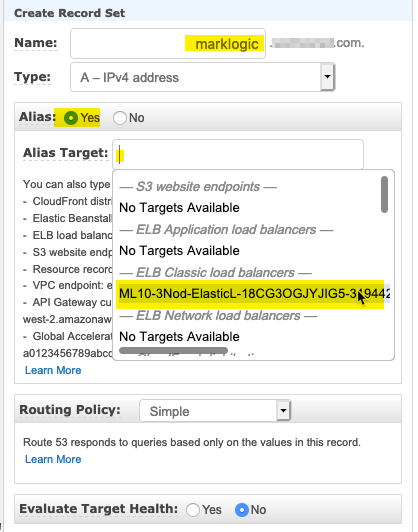Click the ELB Classic load balancers group header
This screenshot has width=418, height=532.
[215, 272]
